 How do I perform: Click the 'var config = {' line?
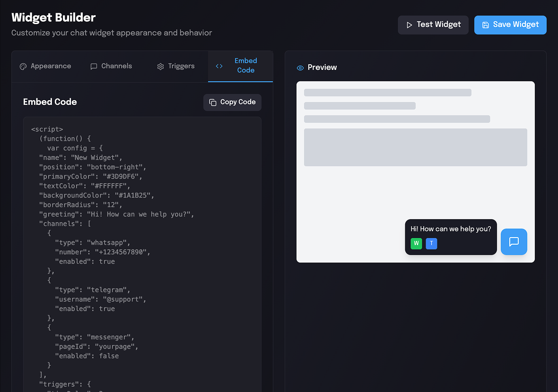[x=75, y=148]
